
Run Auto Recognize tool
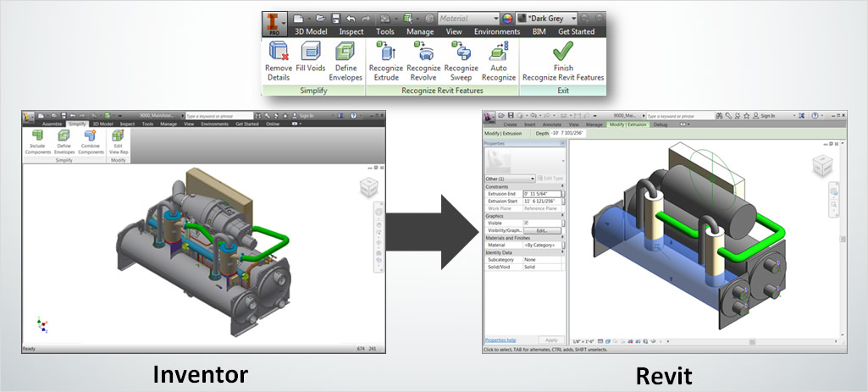pos(499,62)
